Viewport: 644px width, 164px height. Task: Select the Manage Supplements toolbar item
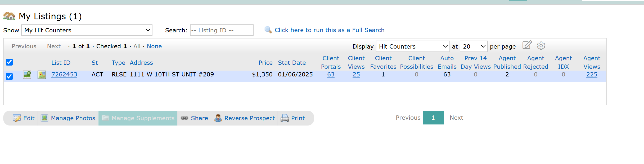tap(138, 118)
